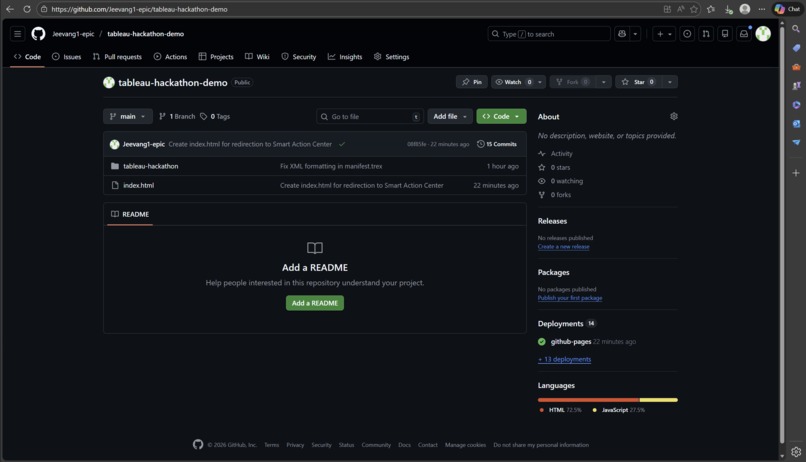
Task: Pin the tableau-hackathon-demo repository
Action: (x=471, y=82)
